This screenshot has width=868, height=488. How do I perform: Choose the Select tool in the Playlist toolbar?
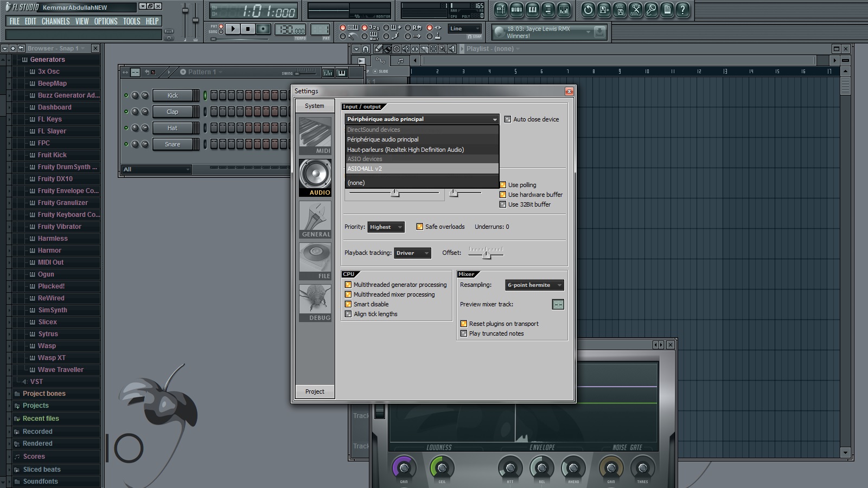point(433,49)
